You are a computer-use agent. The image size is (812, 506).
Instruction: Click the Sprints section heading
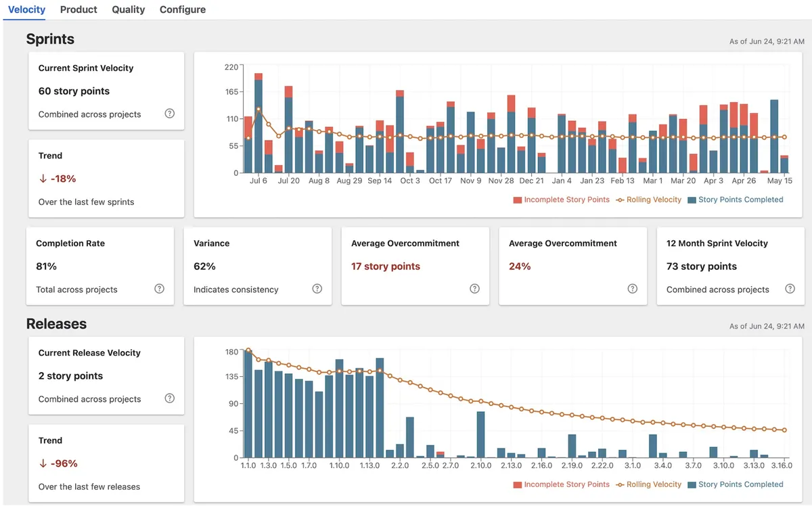click(x=50, y=39)
